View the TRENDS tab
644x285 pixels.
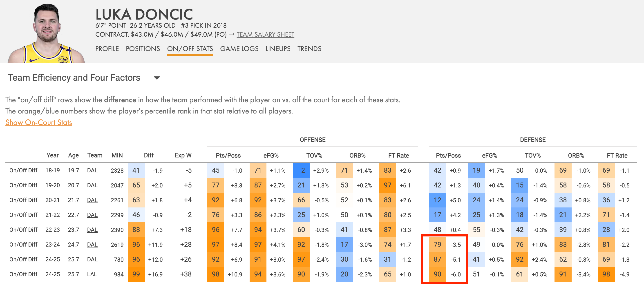[309, 49]
